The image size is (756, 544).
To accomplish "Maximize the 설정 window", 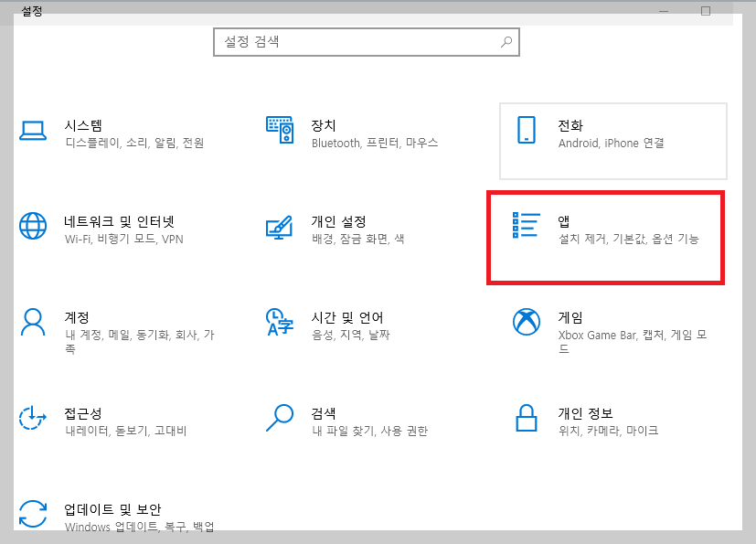I will (x=706, y=11).
